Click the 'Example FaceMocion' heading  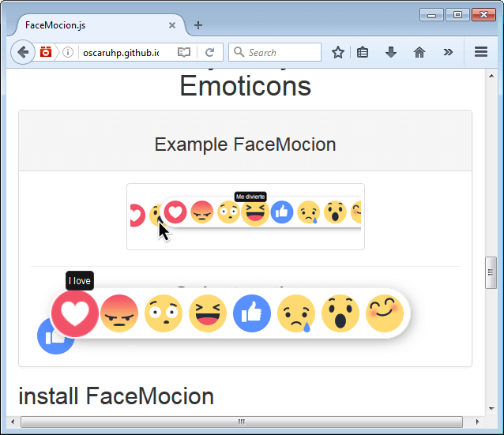pyautogui.click(x=245, y=144)
